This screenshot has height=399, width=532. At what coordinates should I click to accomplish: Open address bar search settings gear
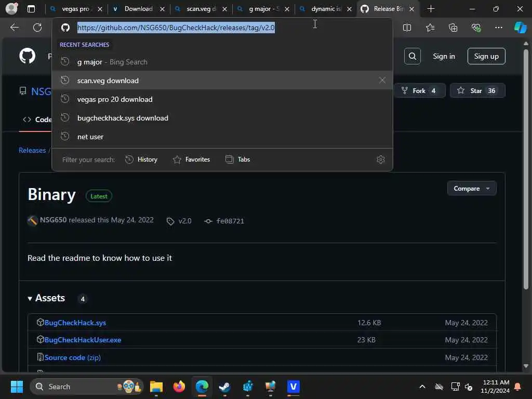click(381, 159)
